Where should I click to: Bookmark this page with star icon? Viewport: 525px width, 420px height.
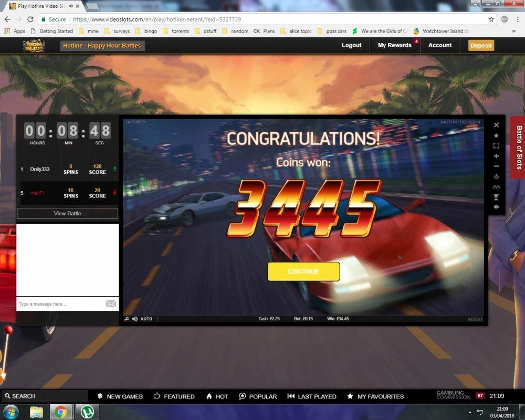(491, 19)
